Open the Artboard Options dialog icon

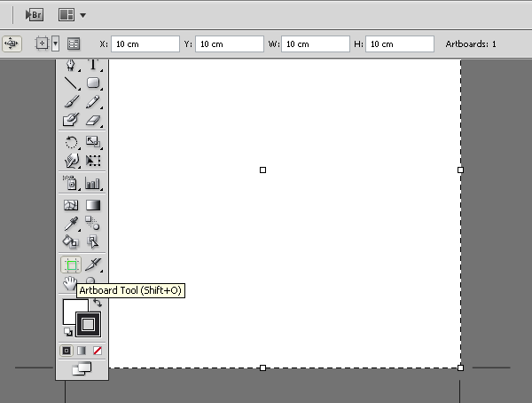[x=74, y=43]
